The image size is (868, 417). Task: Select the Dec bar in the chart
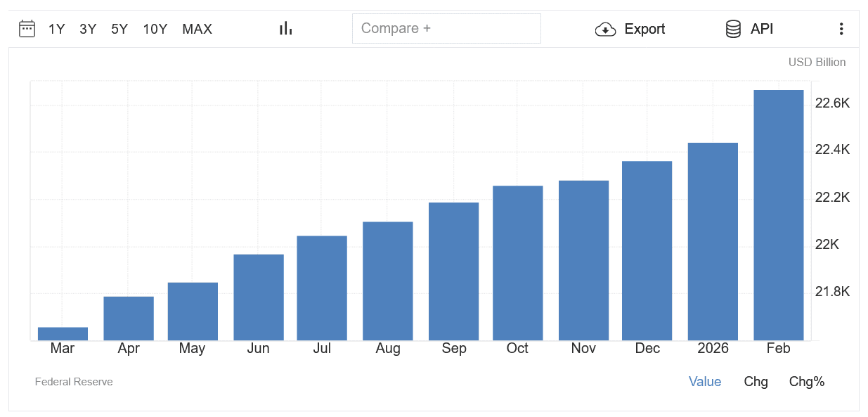[647, 250]
